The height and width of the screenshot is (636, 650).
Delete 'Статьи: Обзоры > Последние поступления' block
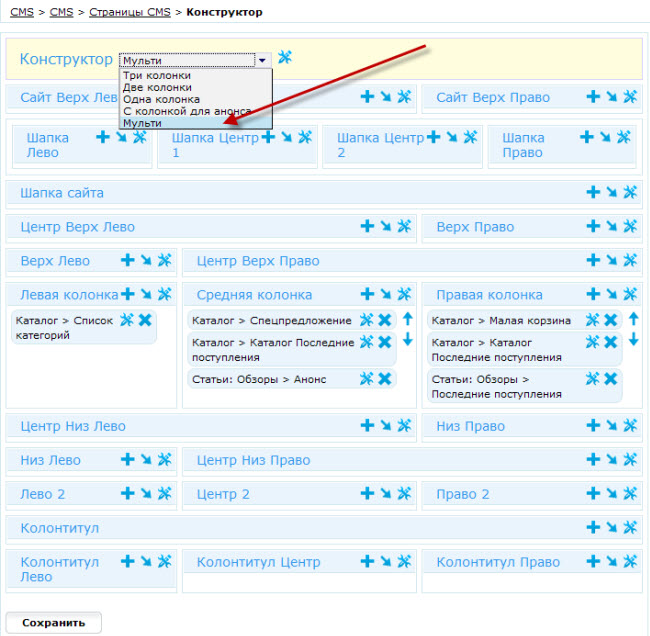pos(611,379)
